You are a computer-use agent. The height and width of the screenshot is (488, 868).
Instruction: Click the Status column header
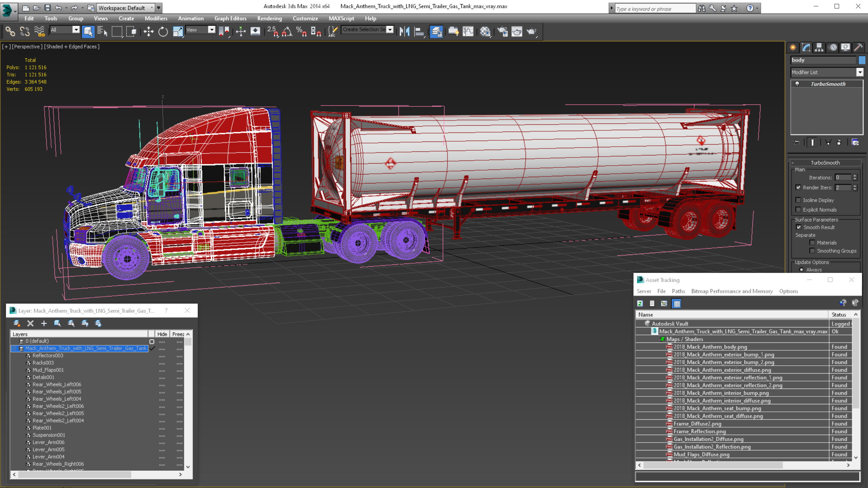click(x=839, y=314)
